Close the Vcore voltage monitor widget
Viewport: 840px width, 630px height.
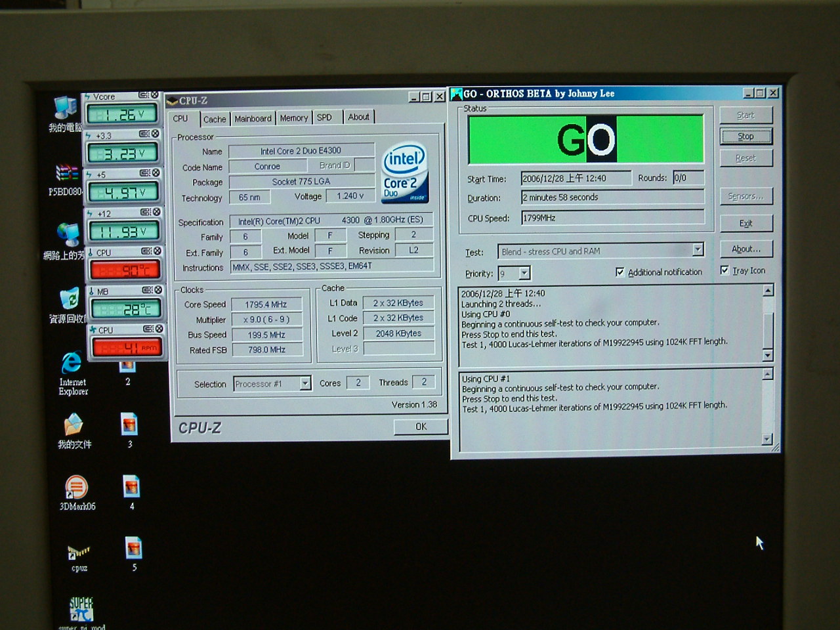click(155, 95)
